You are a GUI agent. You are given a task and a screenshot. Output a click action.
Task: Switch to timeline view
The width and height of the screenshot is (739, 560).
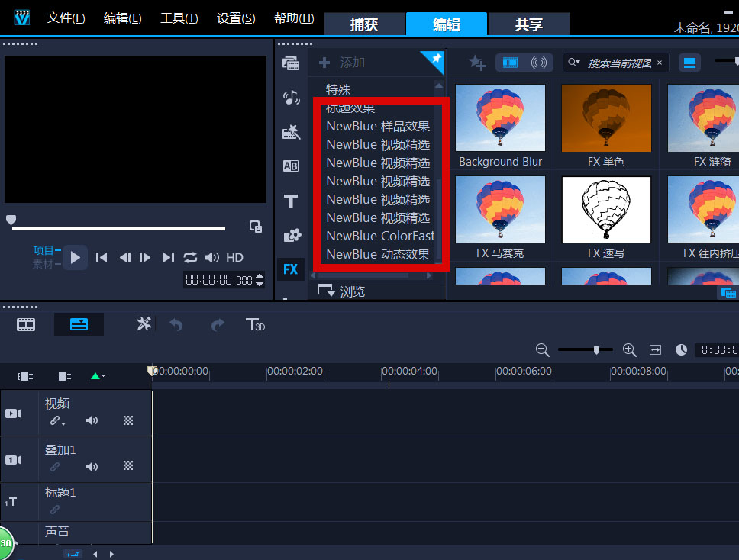tap(79, 324)
